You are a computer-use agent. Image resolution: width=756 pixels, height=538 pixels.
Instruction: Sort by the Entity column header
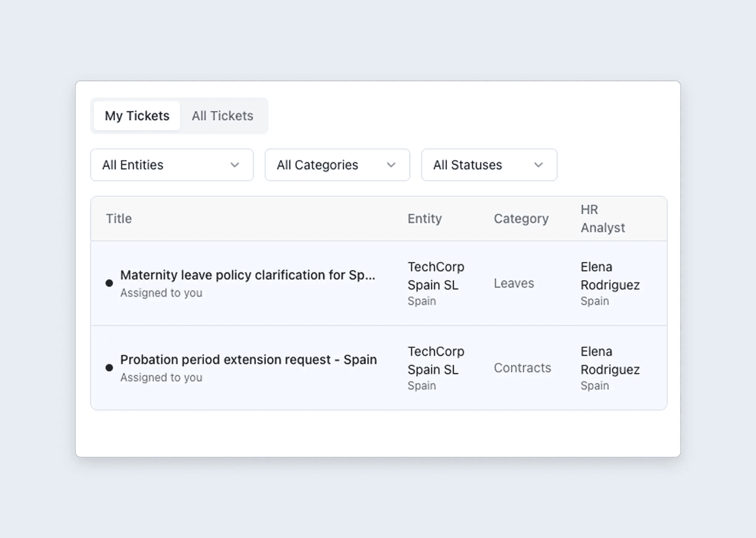pos(425,219)
